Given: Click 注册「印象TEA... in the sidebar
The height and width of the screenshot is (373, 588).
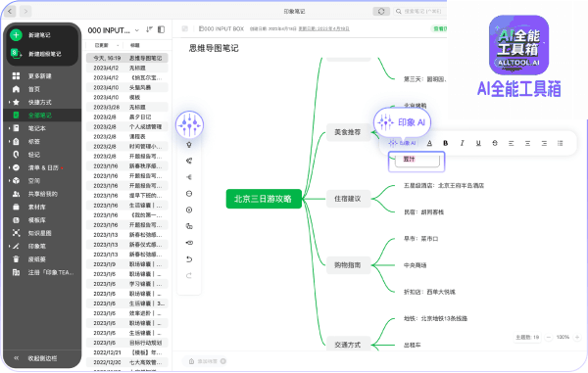Looking at the screenshot, I should coord(51,272).
